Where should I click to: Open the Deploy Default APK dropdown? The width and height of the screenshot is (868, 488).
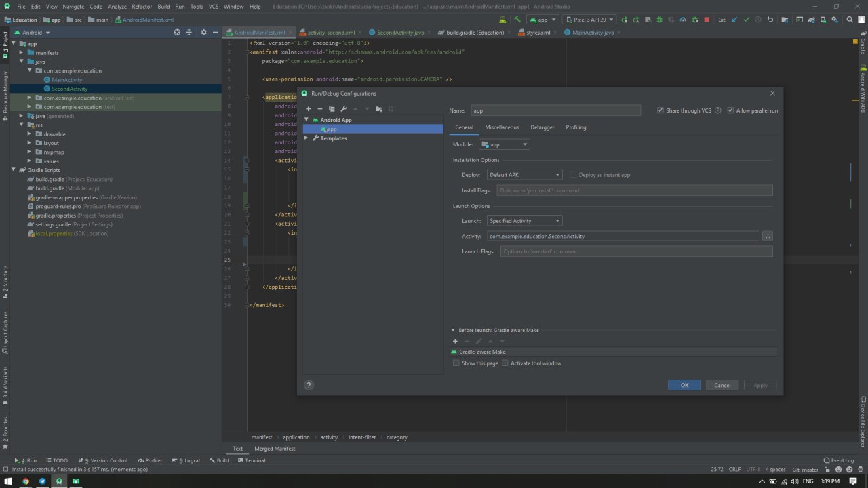(524, 175)
